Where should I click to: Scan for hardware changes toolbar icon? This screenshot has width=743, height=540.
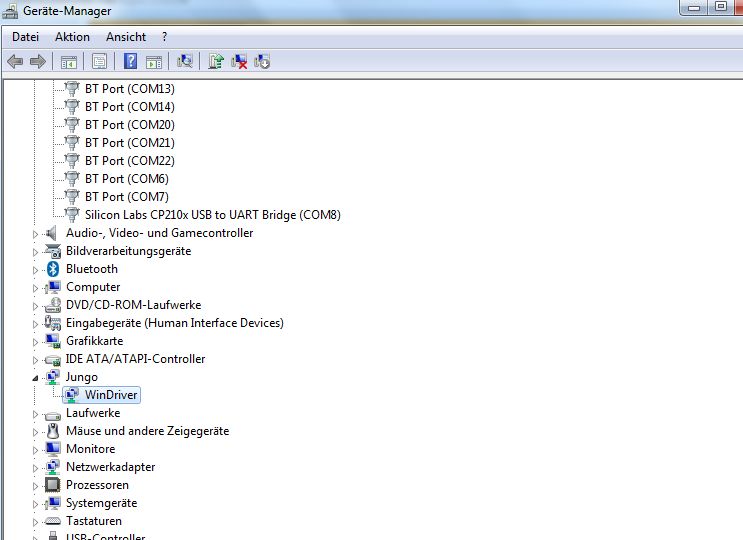point(185,62)
